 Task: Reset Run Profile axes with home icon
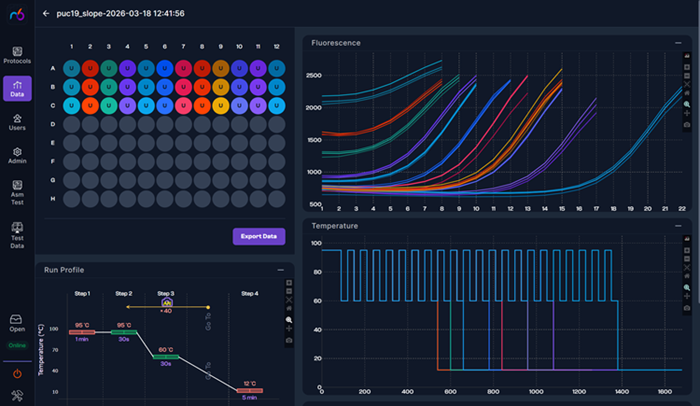[x=289, y=308]
